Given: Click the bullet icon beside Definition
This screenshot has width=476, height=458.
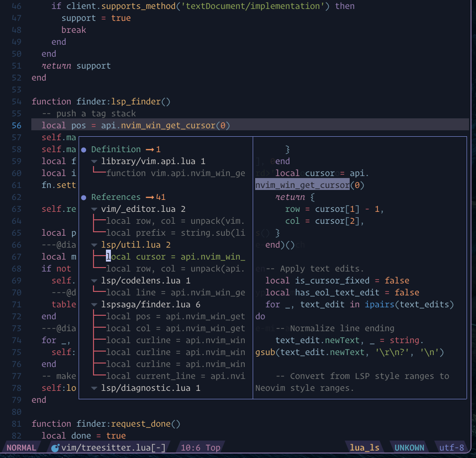Looking at the screenshot, I should [84, 150].
